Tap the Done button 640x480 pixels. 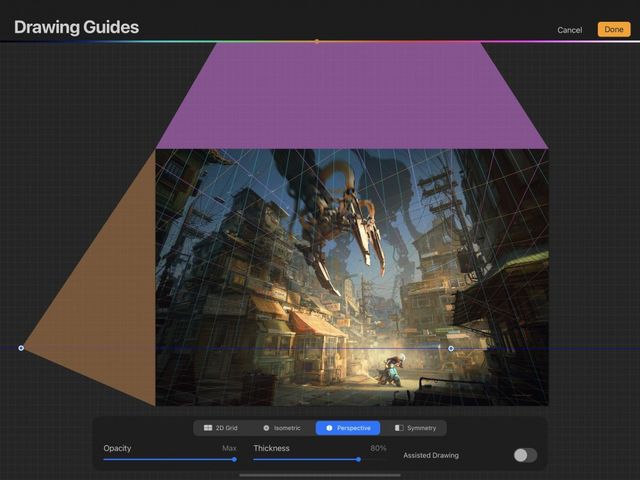[x=614, y=29]
